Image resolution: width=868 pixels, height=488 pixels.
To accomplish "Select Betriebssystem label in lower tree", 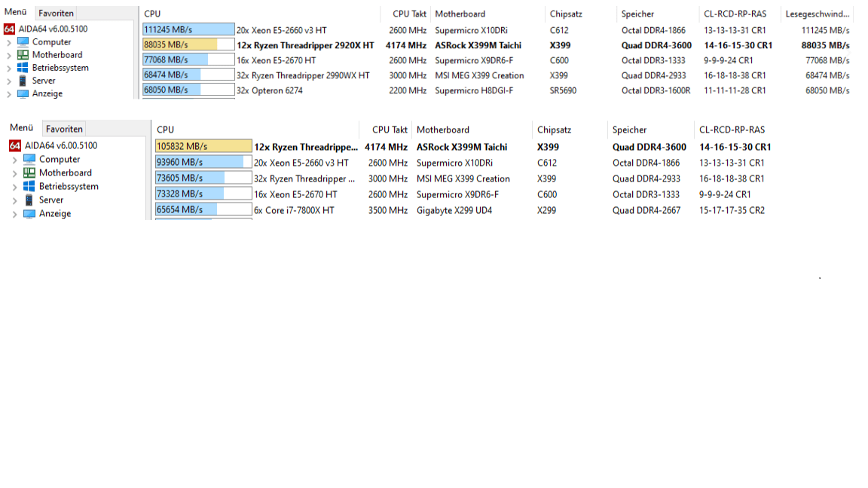I will [69, 187].
